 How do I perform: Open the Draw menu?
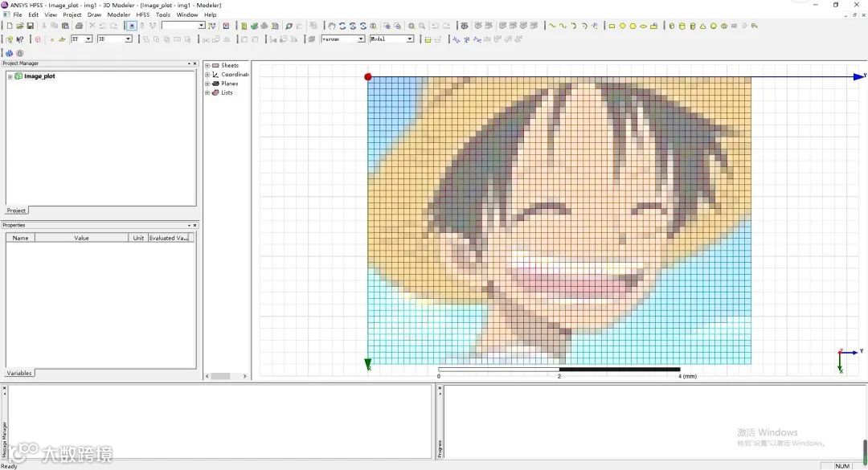pos(94,15)
